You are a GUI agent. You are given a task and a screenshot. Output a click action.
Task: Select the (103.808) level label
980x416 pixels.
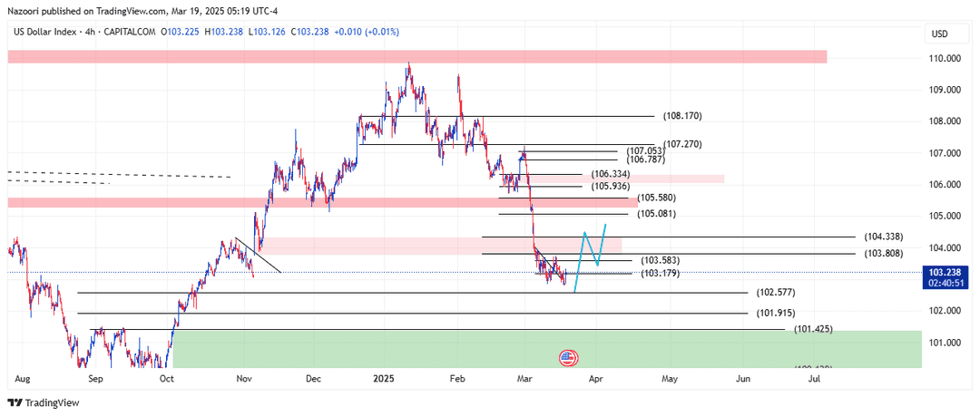884,254
